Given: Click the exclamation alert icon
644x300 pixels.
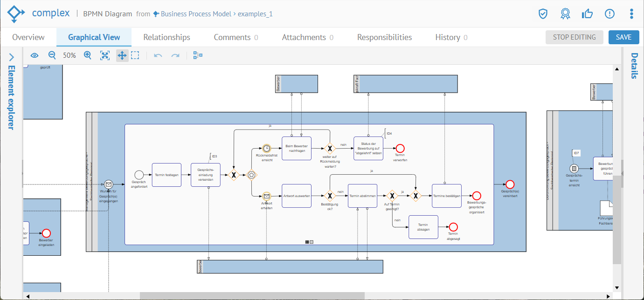Looking at the screenshot, I should coord(609,14).
